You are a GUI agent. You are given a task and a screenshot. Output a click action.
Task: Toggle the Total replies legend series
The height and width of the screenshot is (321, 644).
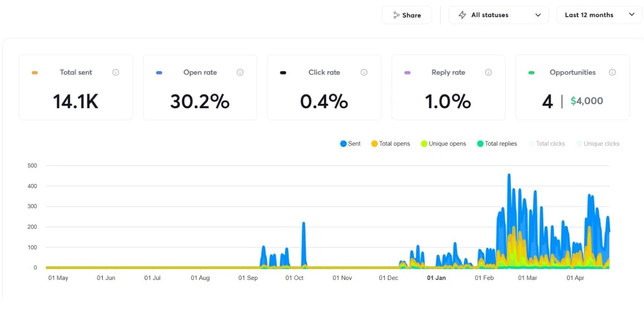[x=497, y=144]
